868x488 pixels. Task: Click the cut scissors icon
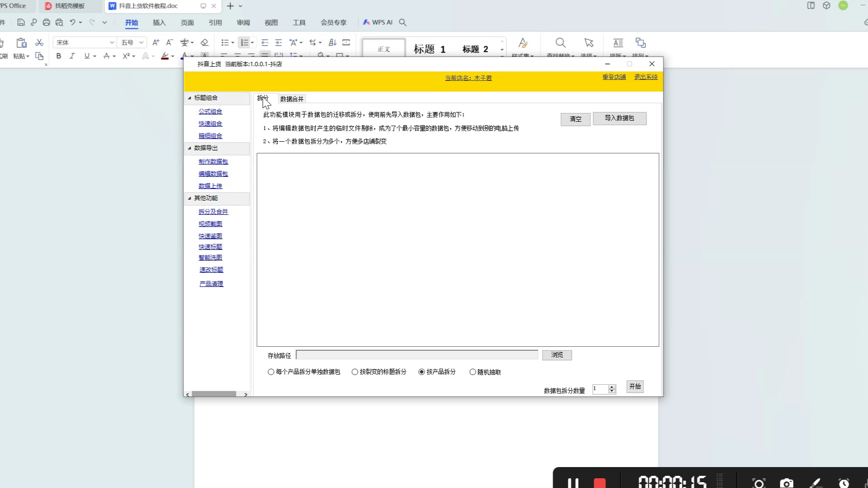pos(39,43)
